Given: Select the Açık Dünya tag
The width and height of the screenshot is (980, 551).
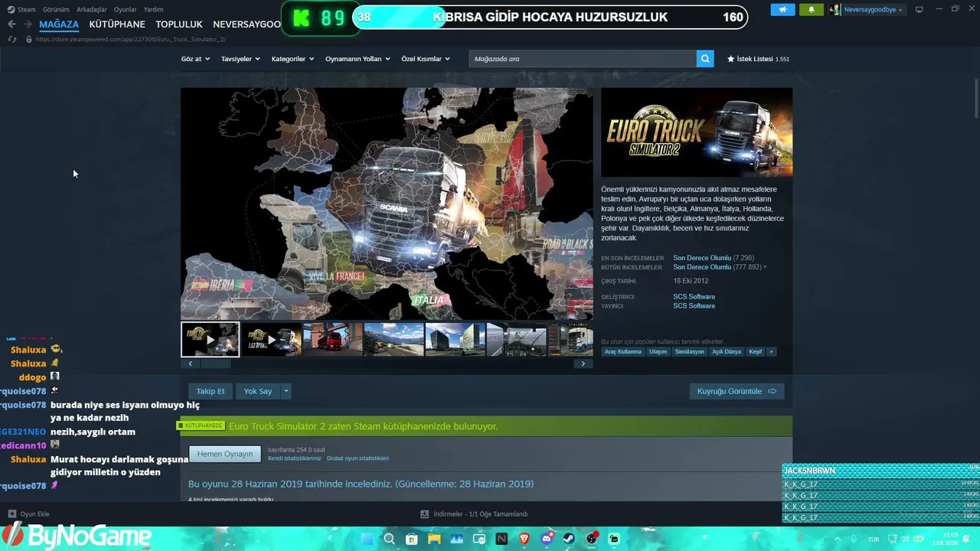Looking at the screenshot, I should point(727,352).
